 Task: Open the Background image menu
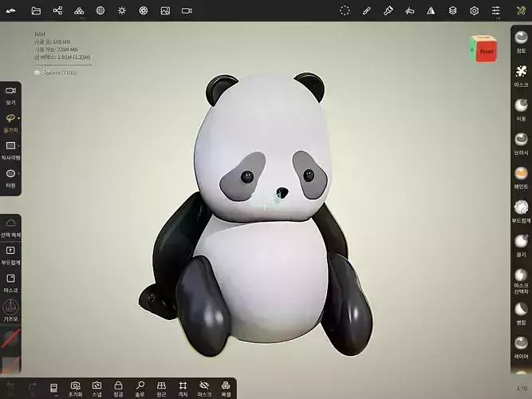point(165,11)
